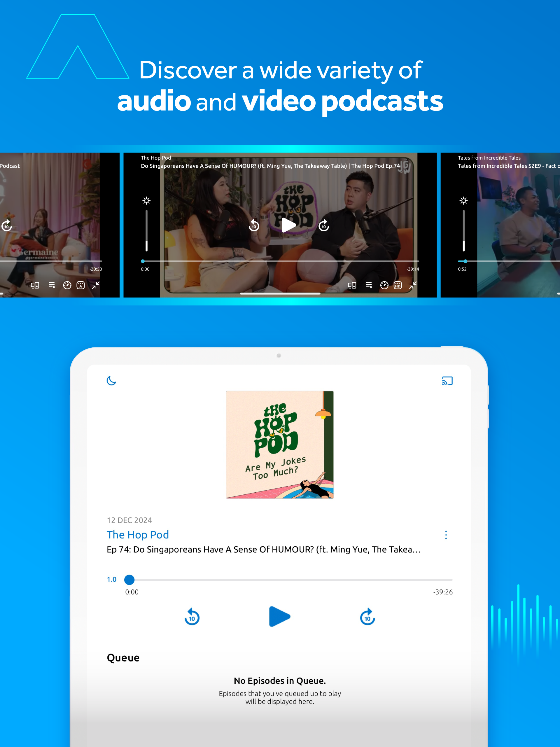Toggle auto quality icon in left video
The height and width of the screenshot is (747, 560).
point(81,285)
